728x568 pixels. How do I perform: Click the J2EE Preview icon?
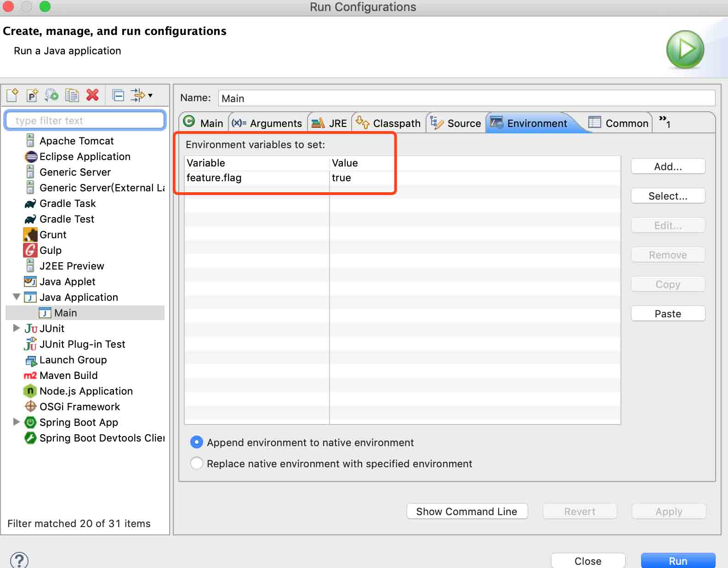tap(30, 265)
